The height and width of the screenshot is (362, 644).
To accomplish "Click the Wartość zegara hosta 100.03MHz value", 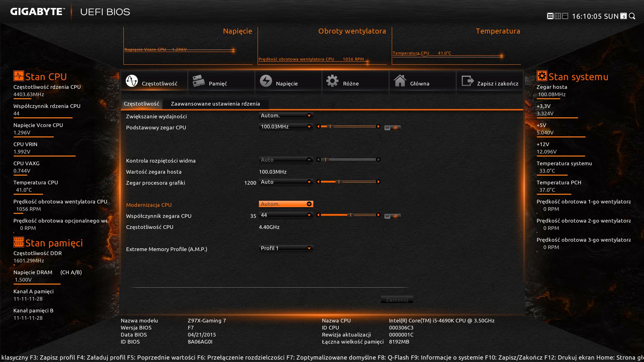I will tap(273, 172).
